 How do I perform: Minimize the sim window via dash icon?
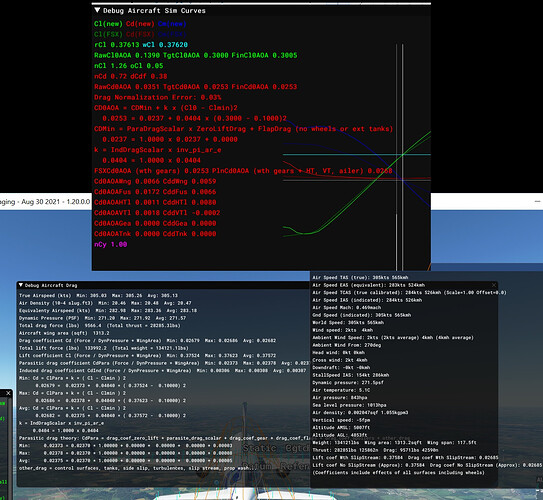[x=537, y=202]
